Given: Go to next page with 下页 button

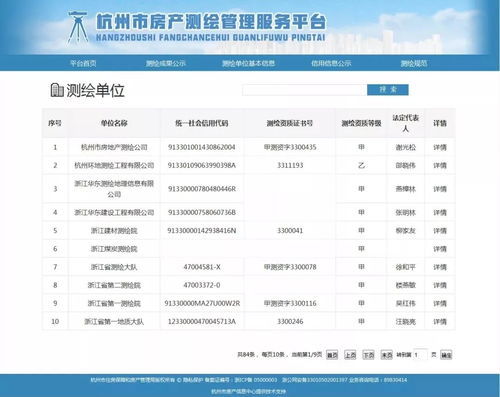Looking at the screenshot, I should coord(368,355).
